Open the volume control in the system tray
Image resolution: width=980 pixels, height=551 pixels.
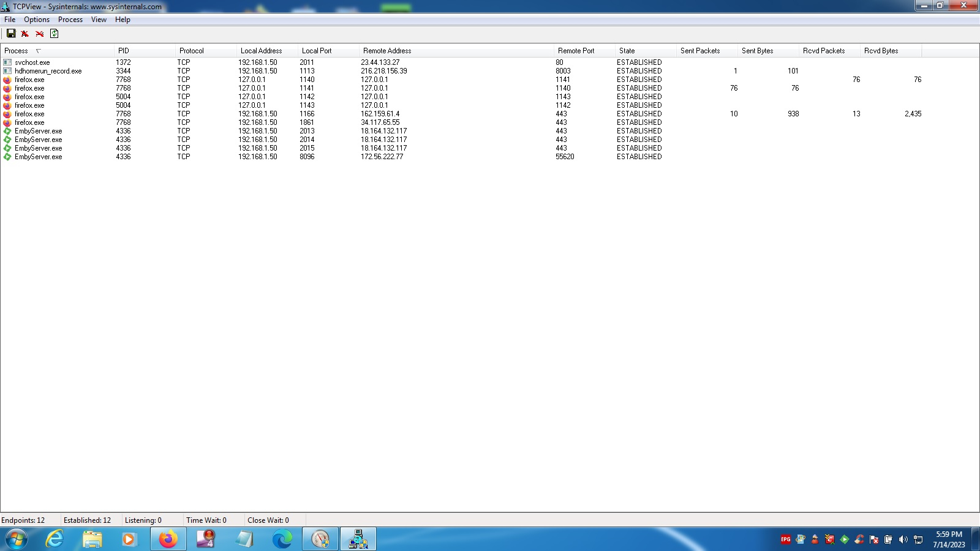point(903,539)
